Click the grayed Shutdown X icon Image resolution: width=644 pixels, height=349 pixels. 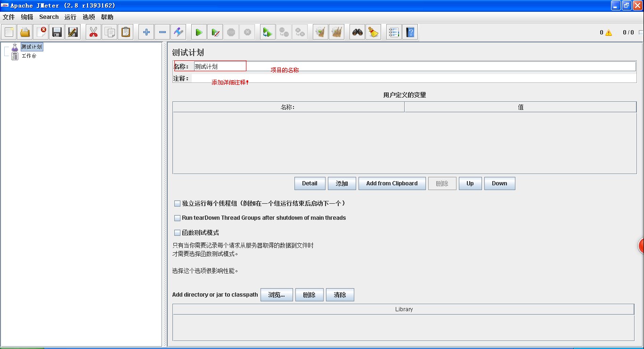coord(247,32)
